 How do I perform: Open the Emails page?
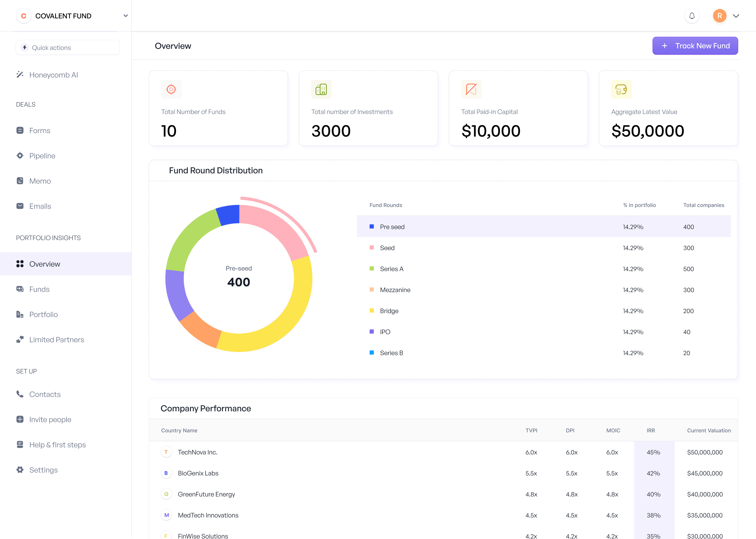tap(40, 206)
